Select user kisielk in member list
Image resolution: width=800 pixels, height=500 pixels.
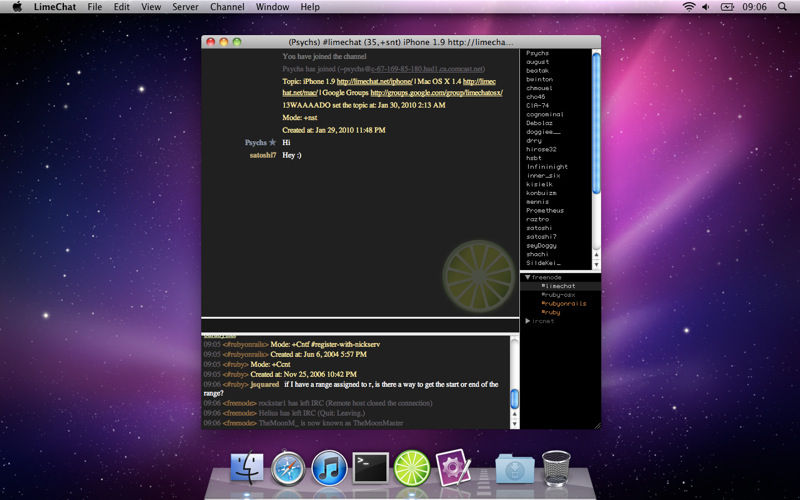tap(539, 184)
